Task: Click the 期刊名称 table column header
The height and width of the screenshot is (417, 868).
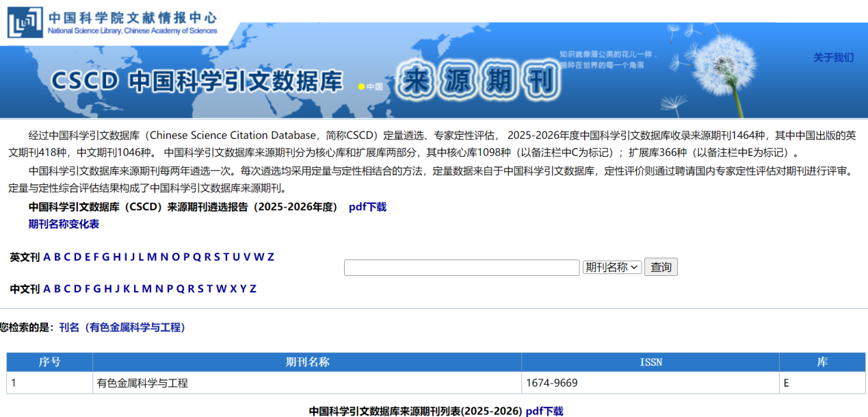Action: point(307,362)
